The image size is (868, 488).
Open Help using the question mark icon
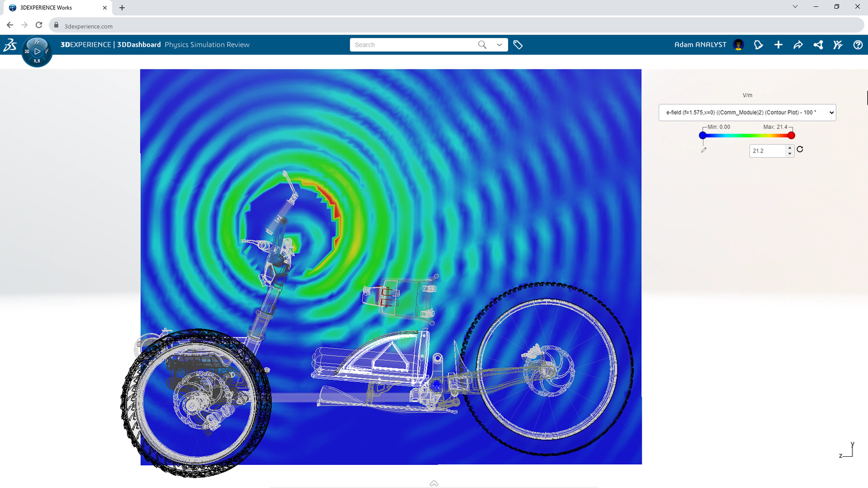coord(858,45)
